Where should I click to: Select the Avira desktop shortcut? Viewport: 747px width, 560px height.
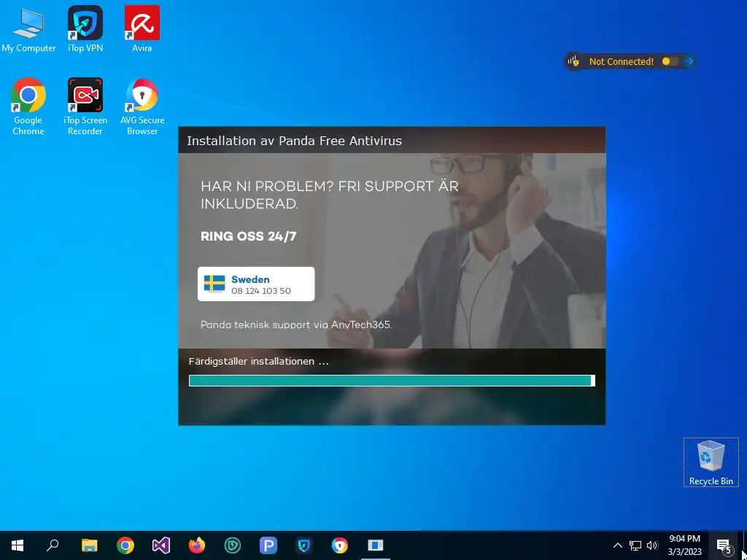[x=142, y=29]
